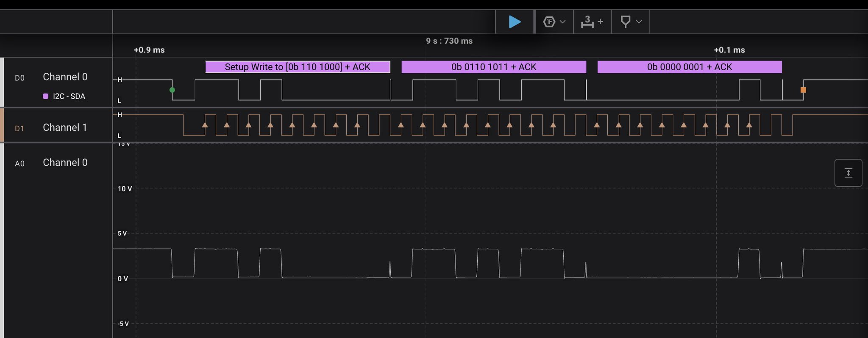This screenshot has height=338, width=868.
Task: Click the 'A0' channel identifier
Action: 20,163
